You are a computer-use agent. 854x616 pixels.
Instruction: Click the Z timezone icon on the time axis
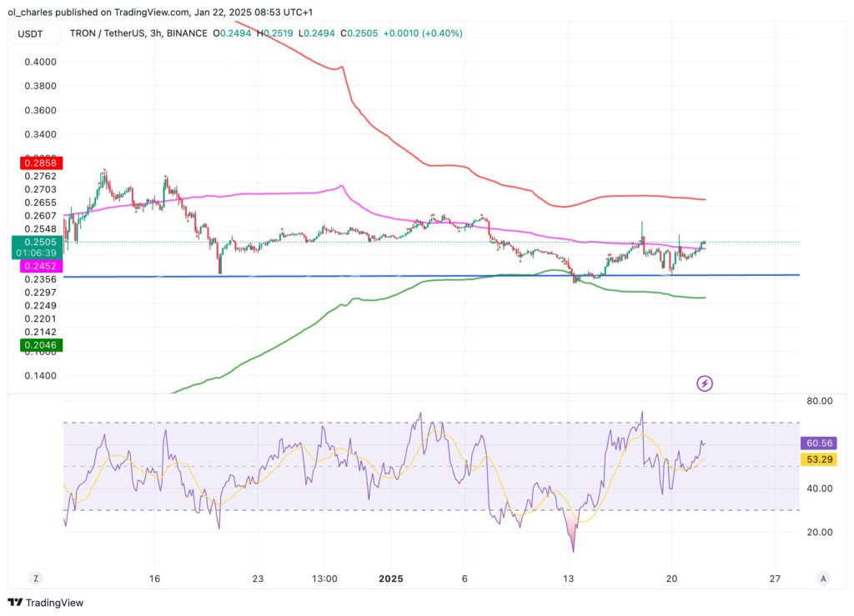click(35, 578)
